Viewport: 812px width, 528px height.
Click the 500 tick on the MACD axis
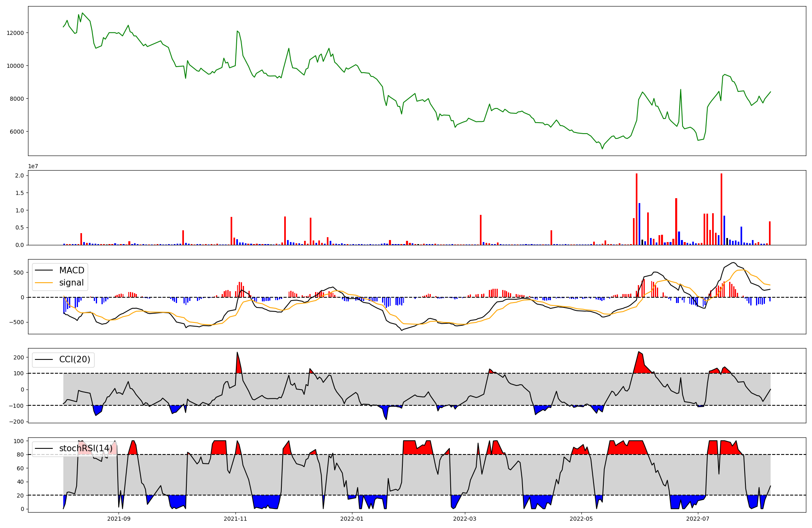19,273
